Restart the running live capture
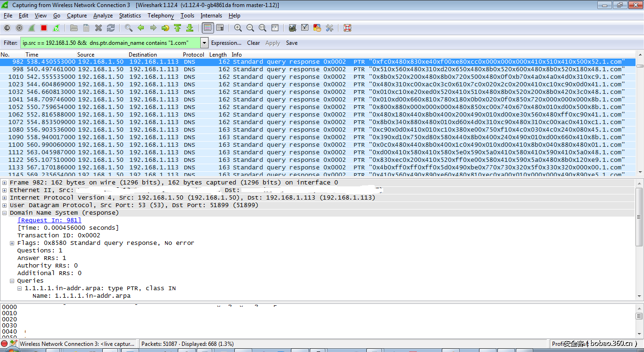Image resolution: width=644 pixels, height=352 pixels. (x=56, y=28)
